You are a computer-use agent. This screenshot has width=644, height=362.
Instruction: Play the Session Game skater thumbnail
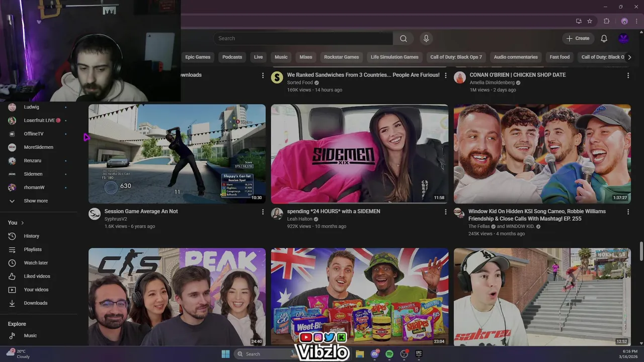tap(177, 154)
